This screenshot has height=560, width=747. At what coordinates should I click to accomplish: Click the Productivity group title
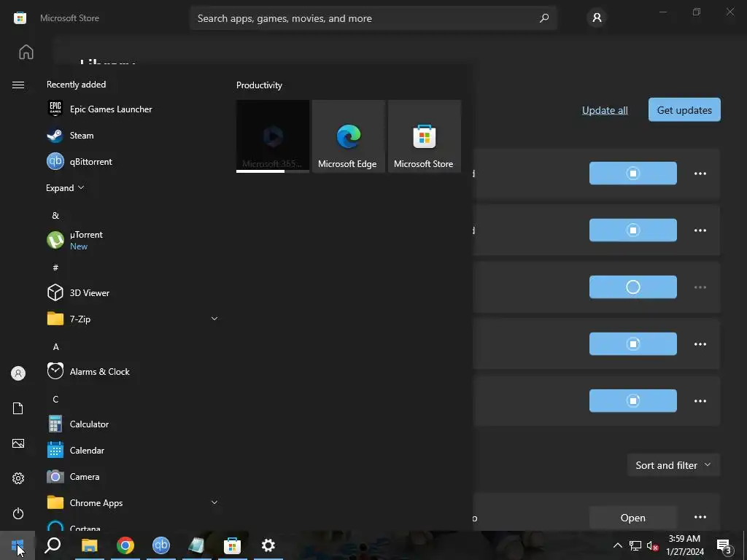(259, 85)
